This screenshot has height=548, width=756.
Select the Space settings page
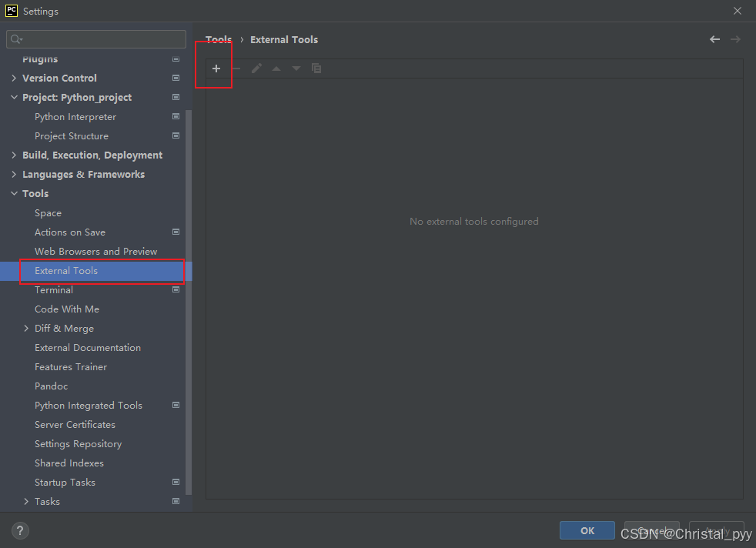[48, 213]
